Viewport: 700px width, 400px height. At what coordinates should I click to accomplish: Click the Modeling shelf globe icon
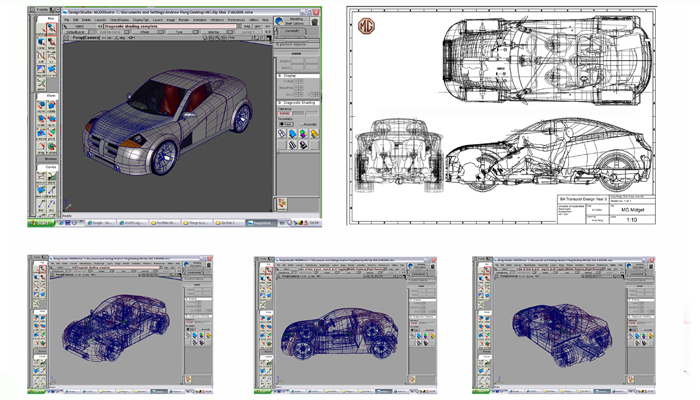click(279, 21)
